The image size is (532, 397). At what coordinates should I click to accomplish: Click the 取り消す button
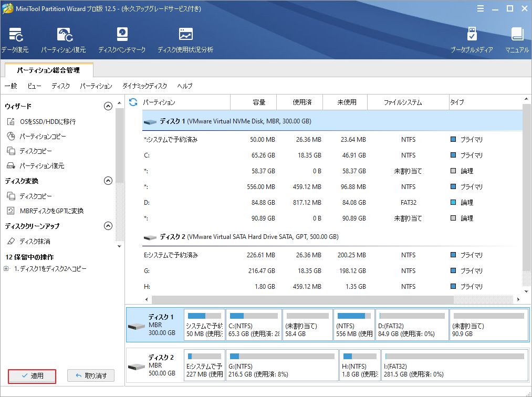91,376
